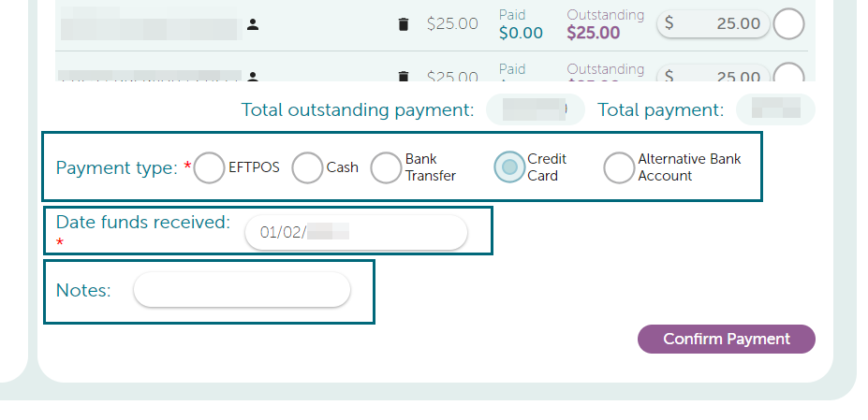The width and height of the screenshot is (868, 420).
Task: Select the first row's round checkbox
Action: pyautogui.click(x=788, y=24)
